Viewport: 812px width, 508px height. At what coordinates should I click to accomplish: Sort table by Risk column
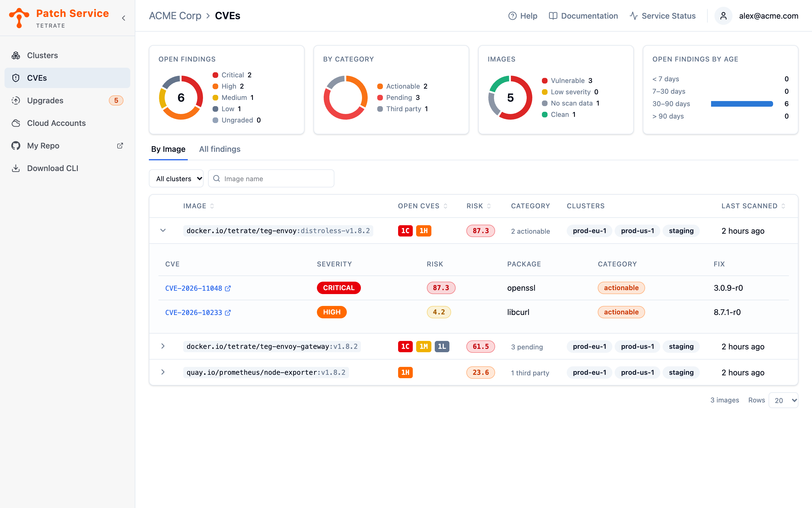click(489, 206)
